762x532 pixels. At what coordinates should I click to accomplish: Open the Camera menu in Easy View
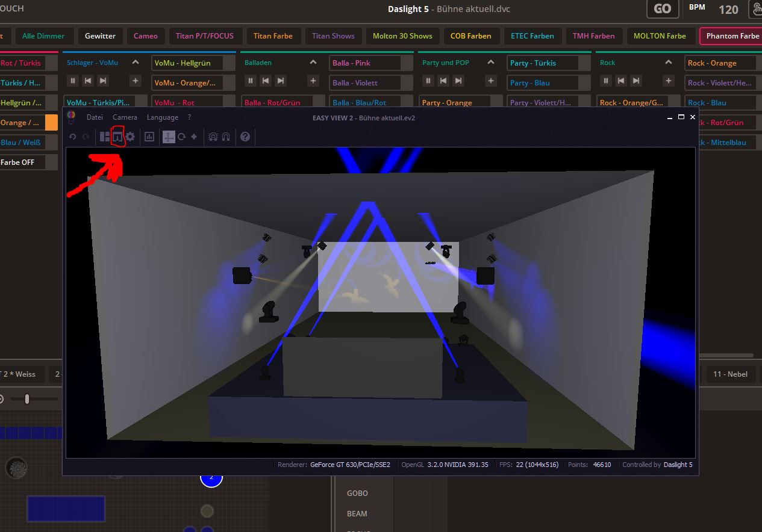pyautogui.click(x=125, y=117)
